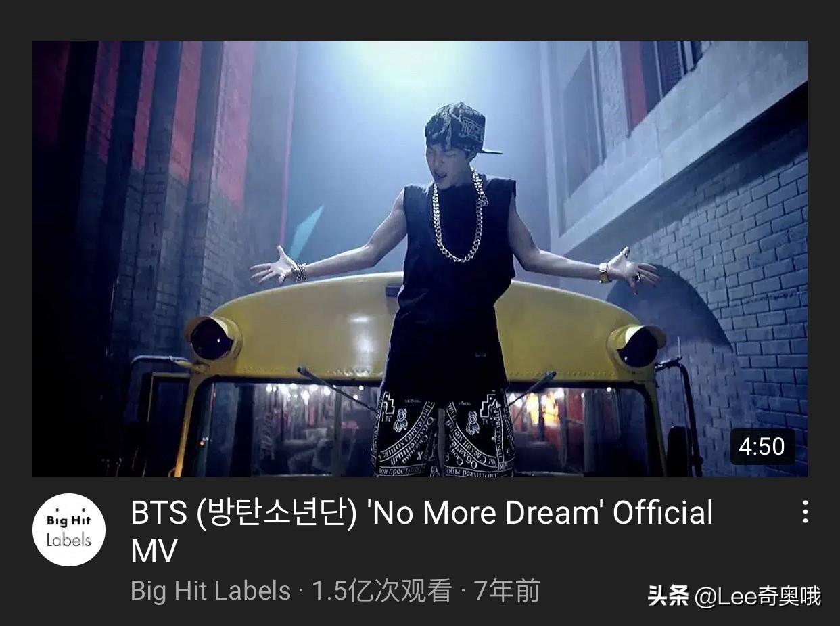The width and height of the screenshot is (840, 626).
Task: Tap the 4:50 duration badge
Action: tap(762, 447)
